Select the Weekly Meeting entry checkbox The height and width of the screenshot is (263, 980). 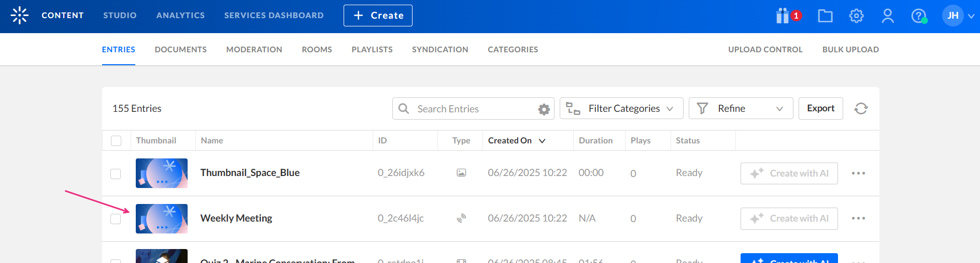[116, 219]
